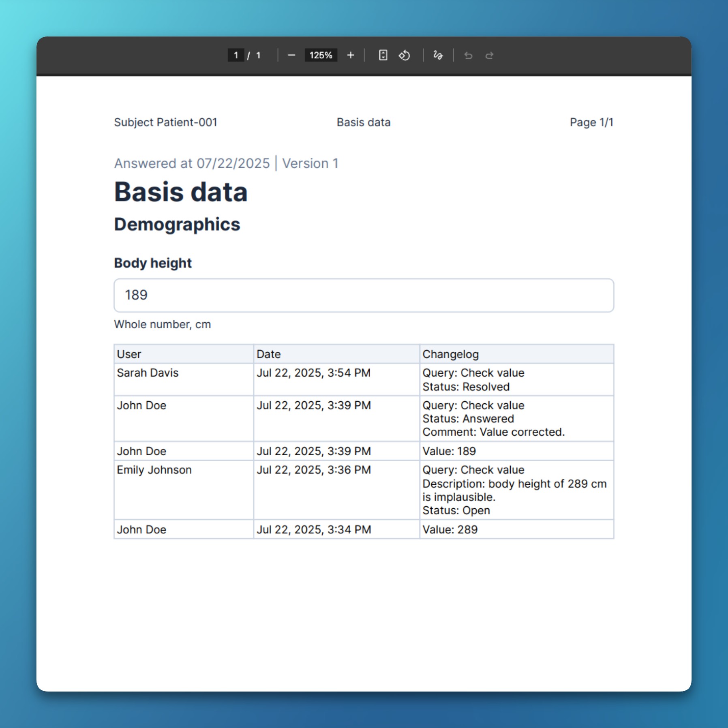Click the Jul 22, 2025, 3:54 PM date cell
The height and width of the screenshot is (728, 728).
tap(313, 373)
